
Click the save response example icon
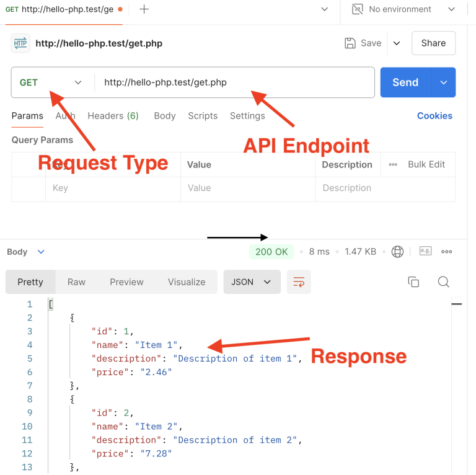tap(425, 252)
